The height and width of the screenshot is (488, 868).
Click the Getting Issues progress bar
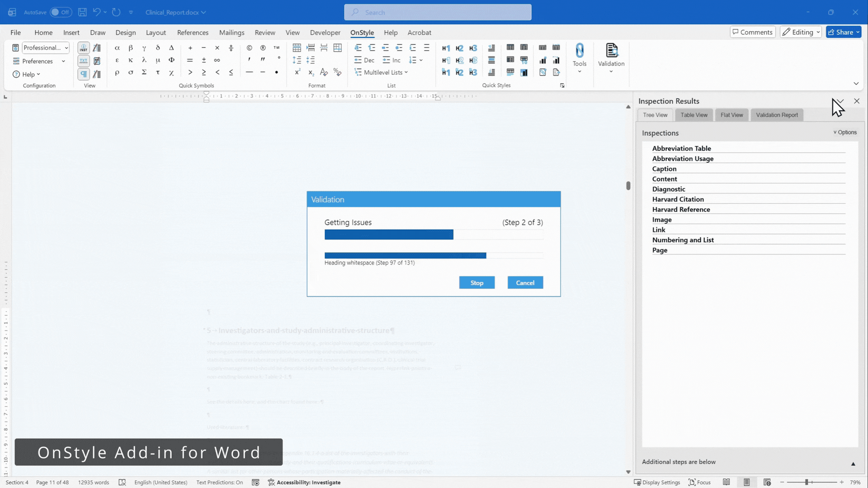pyautogui.click(x=434, y=235)
